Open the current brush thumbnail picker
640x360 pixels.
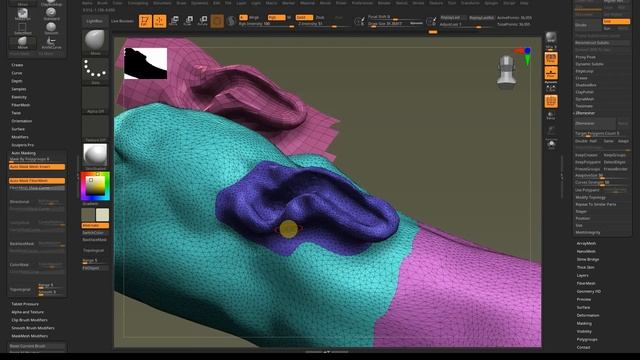click(96, 42)
